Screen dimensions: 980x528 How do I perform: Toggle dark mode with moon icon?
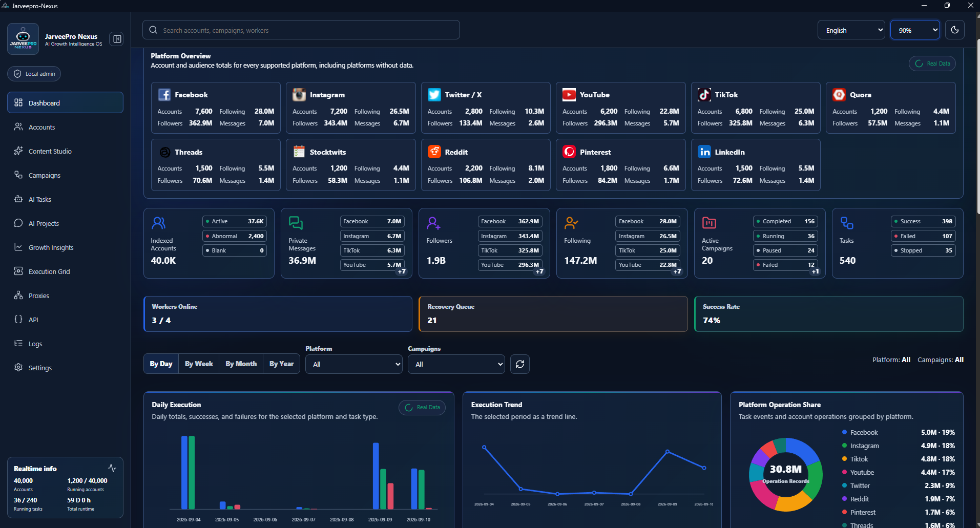(x=955, y=30)
